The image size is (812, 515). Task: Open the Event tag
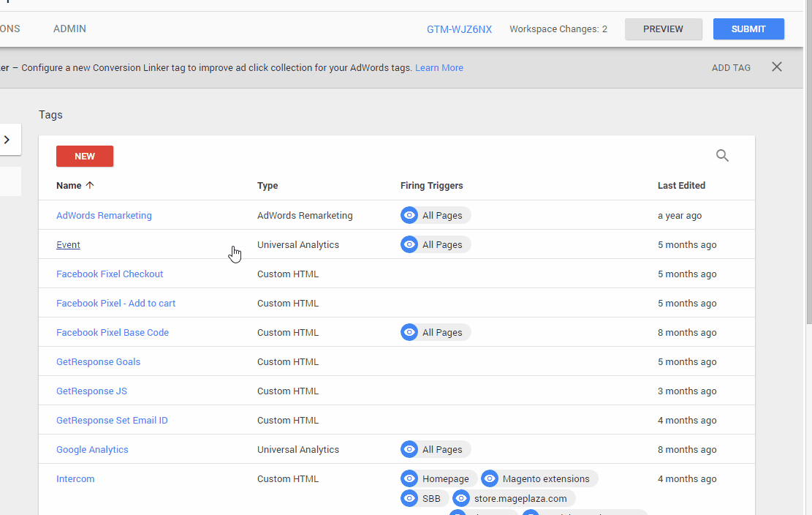tap(69, 244)
